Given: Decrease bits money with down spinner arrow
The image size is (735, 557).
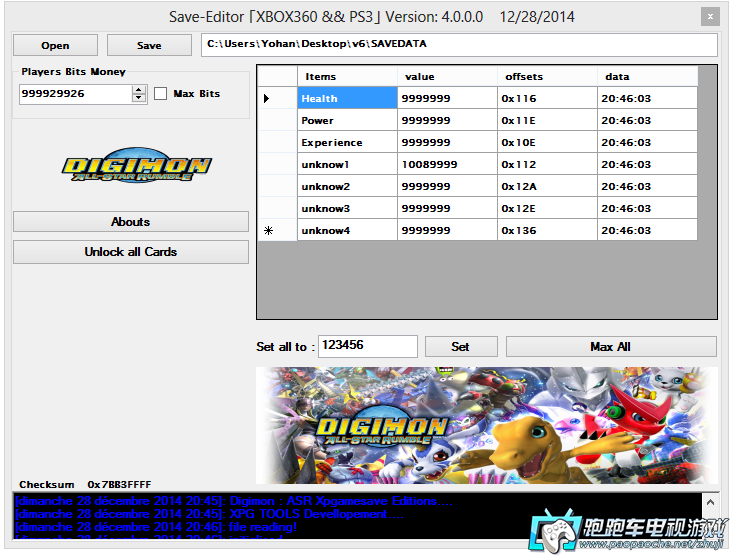Looking at the screenshot, I should coord(139,98).
